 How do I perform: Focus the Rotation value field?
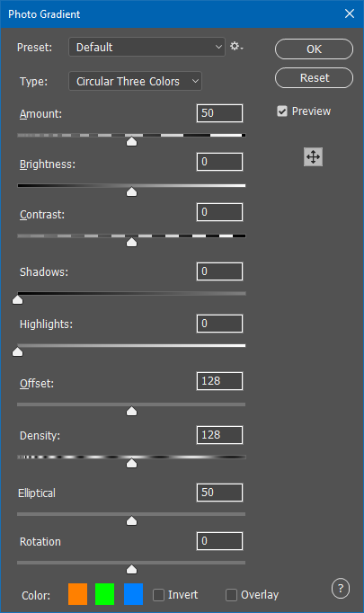pyautogui.click(x=219, y=541)
